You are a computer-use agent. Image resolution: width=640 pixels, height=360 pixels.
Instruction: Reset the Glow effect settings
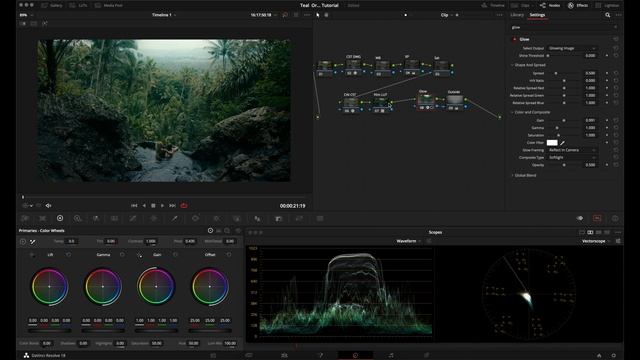point(616,39)
